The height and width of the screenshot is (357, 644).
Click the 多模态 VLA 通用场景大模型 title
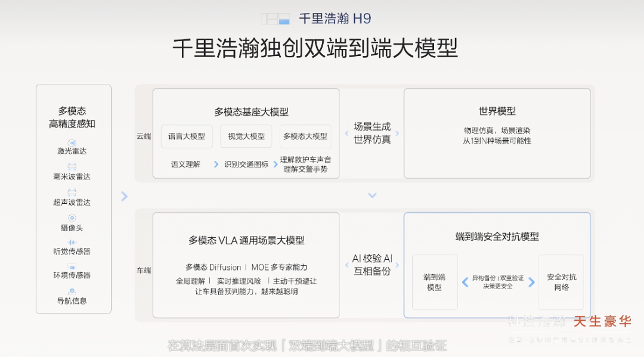pos(246,240)
